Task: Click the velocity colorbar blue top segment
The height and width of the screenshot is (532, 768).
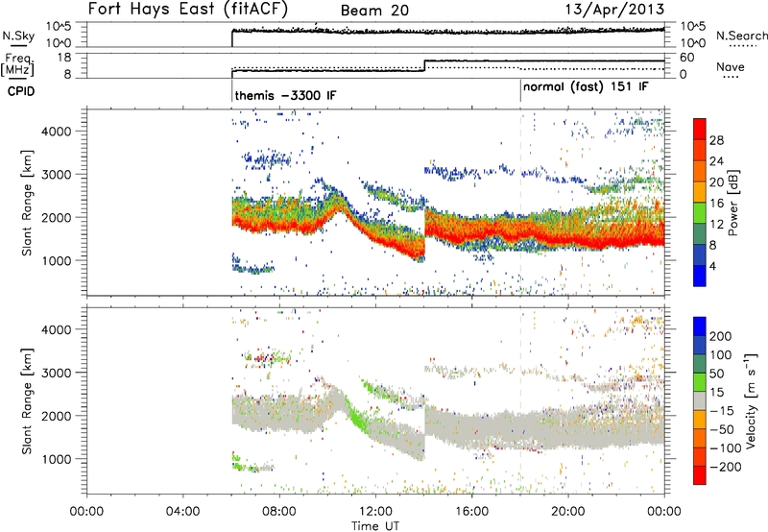Action: [x=700, y=326]
